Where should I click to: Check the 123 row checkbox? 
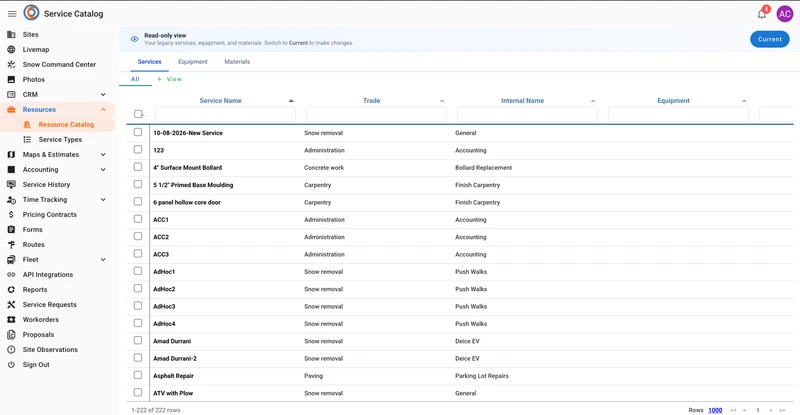tap(138, 150)
